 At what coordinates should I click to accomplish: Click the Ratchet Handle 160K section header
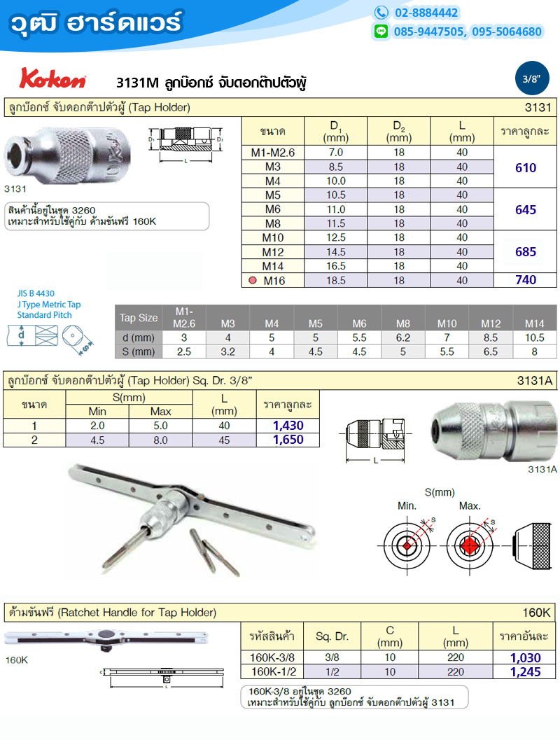[280, 612]
